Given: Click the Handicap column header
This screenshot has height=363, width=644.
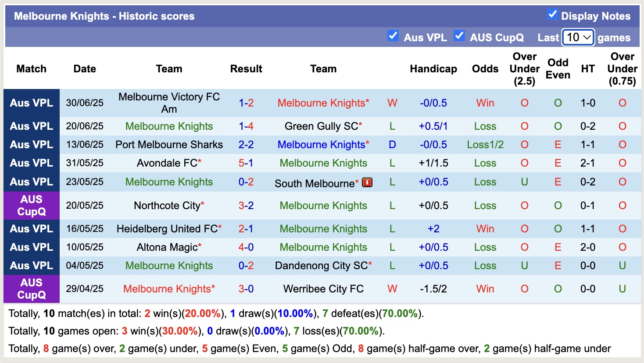Looking at the screenshot, I should click(433, 69).
